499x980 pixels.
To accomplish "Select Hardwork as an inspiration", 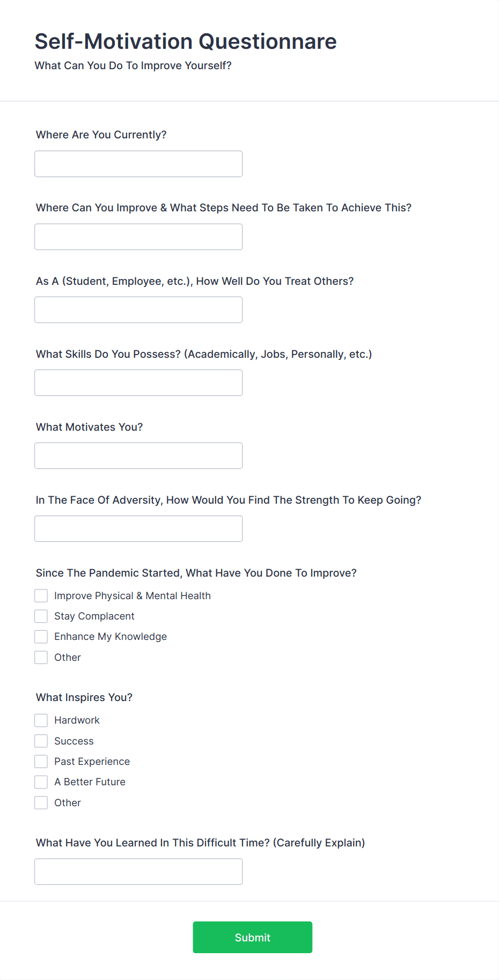I will (x=41, y=720).
